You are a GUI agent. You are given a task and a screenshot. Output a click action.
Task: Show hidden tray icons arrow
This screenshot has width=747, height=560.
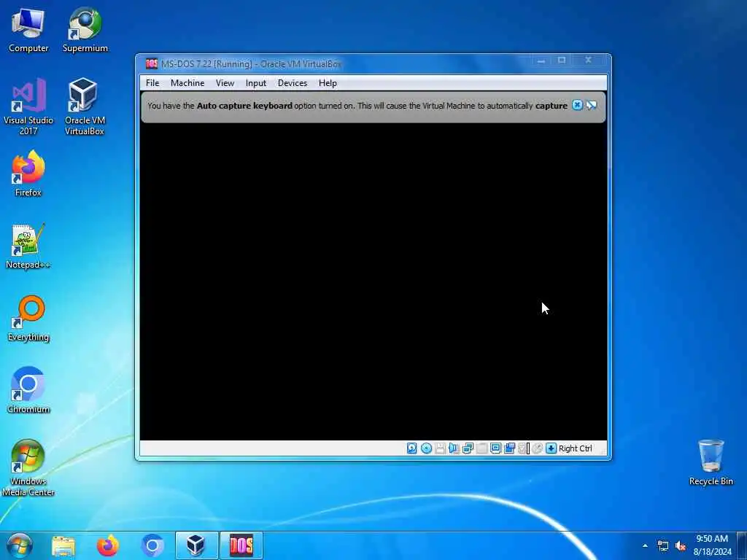645,545
